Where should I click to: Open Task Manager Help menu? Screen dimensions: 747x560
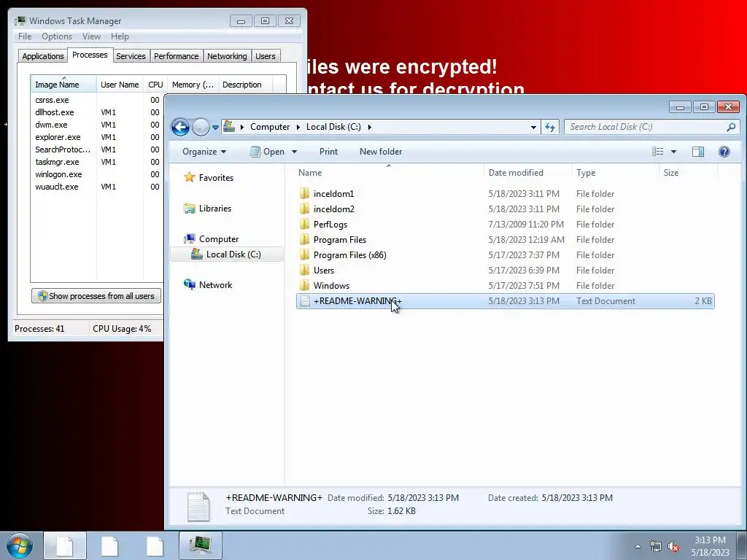pyautogui.click(x=120, y=36)
